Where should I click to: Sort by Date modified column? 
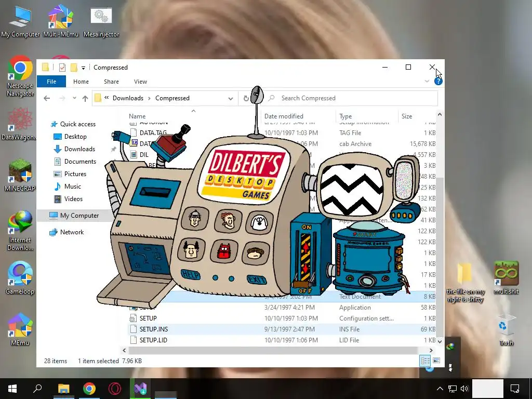pos(284,116)
